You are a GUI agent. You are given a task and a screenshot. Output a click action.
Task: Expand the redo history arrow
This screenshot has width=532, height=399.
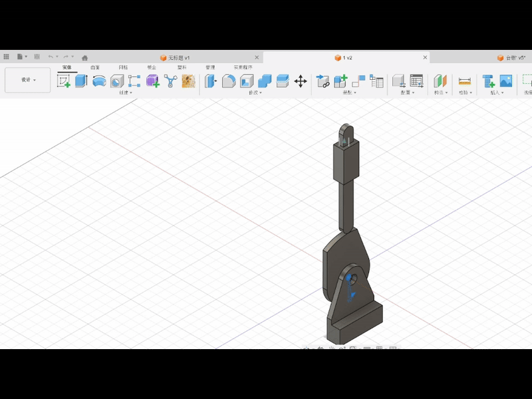(x=72, y=57)
